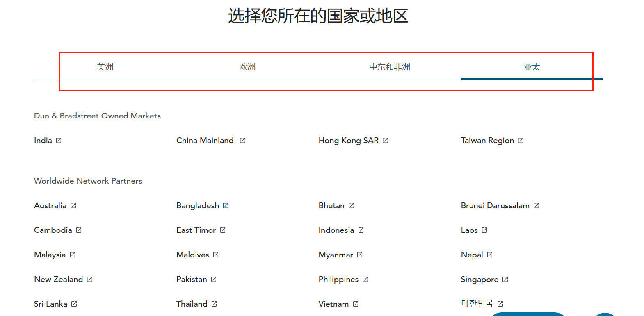The image size is (644, 316).
Task: Open the Maldives link
Action: (x=193, y=255)
